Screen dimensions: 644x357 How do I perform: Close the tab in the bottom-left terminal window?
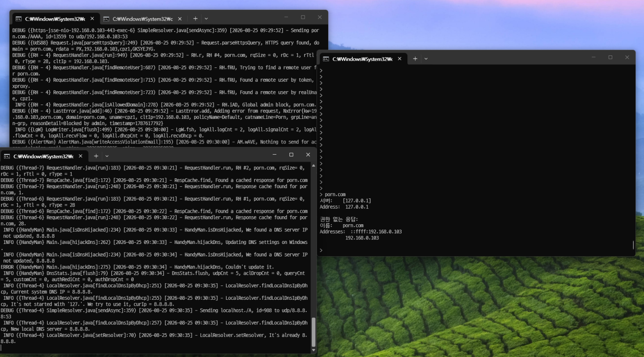80,156
